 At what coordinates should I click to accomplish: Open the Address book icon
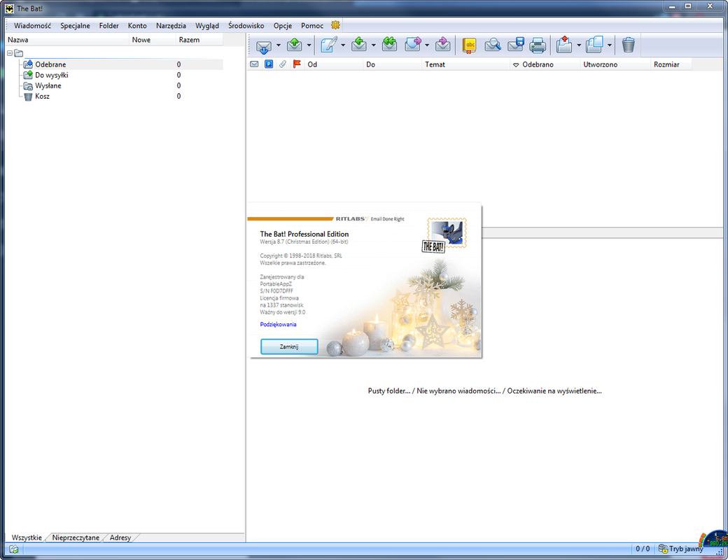click(470, 45)
